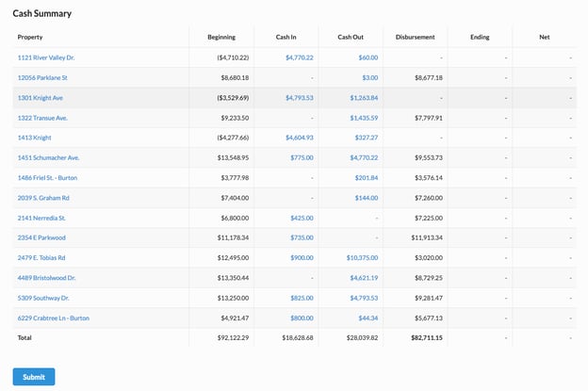Open 1322 Transue Ave. property details
The image size is (588, 391).
tap(42, 118)
